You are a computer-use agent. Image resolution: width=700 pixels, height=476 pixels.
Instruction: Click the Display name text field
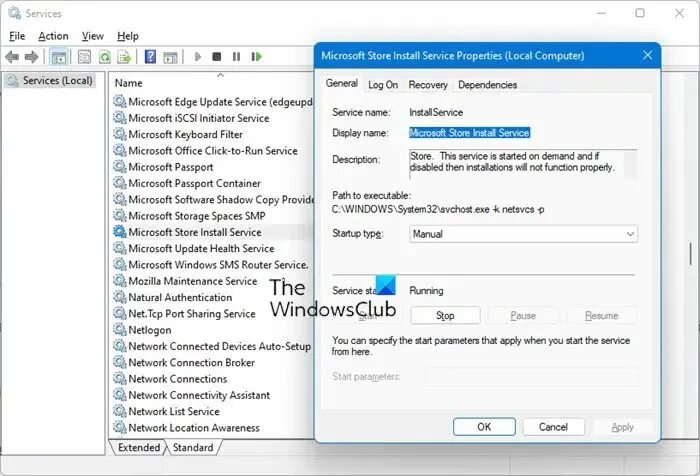point(470,133)
